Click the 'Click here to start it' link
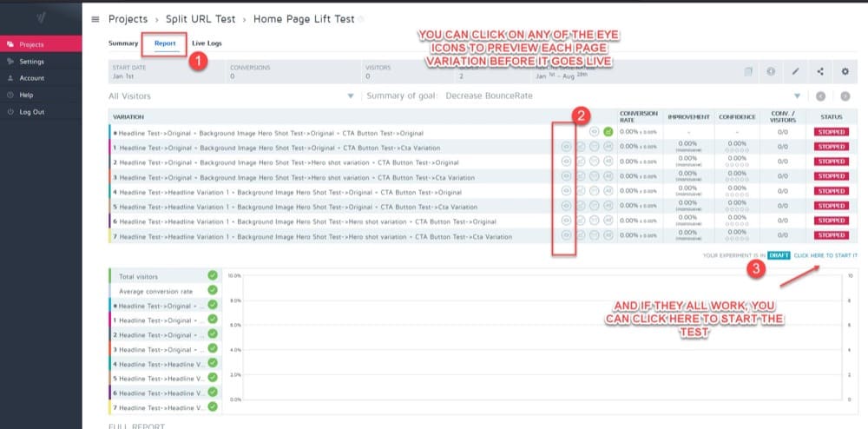The image size is (868, 429). click(x=823, y=255)
